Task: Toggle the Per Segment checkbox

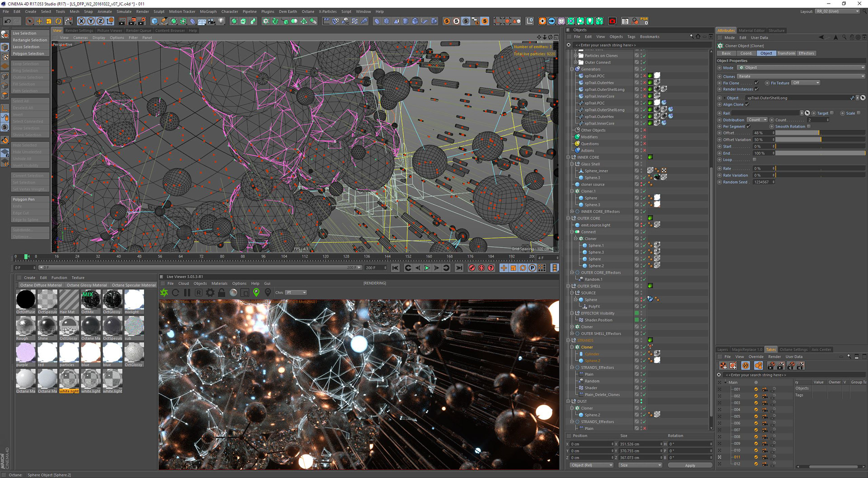Action: pyautogui.click(x=748, y=127)
